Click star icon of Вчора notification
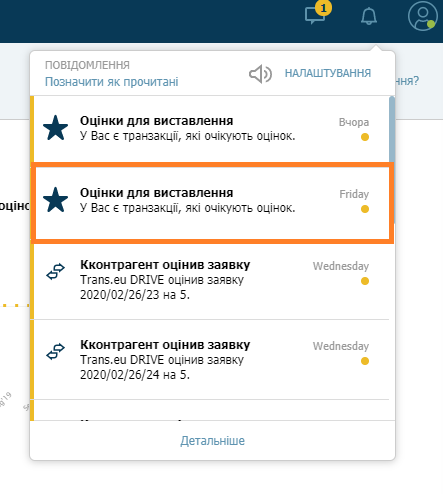 tap(55, 128)
